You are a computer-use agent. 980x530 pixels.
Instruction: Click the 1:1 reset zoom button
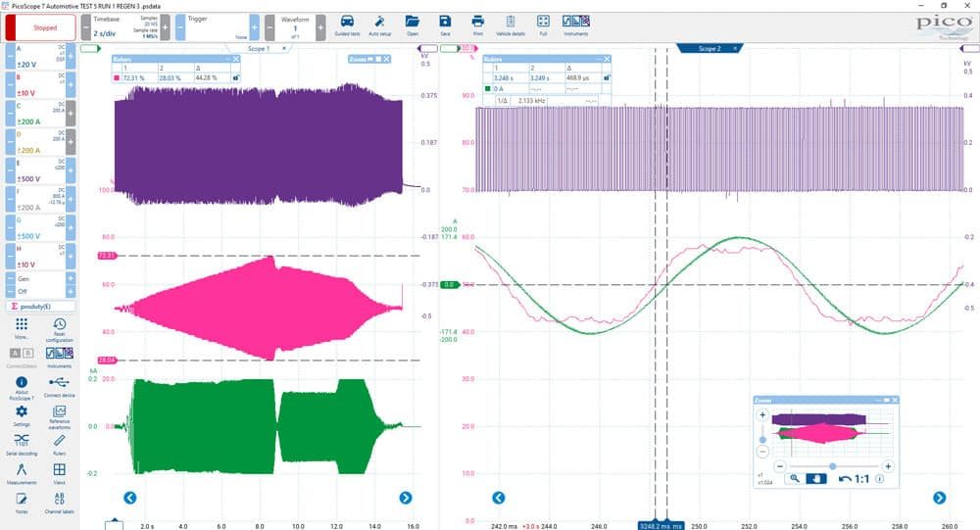(857, 479)
